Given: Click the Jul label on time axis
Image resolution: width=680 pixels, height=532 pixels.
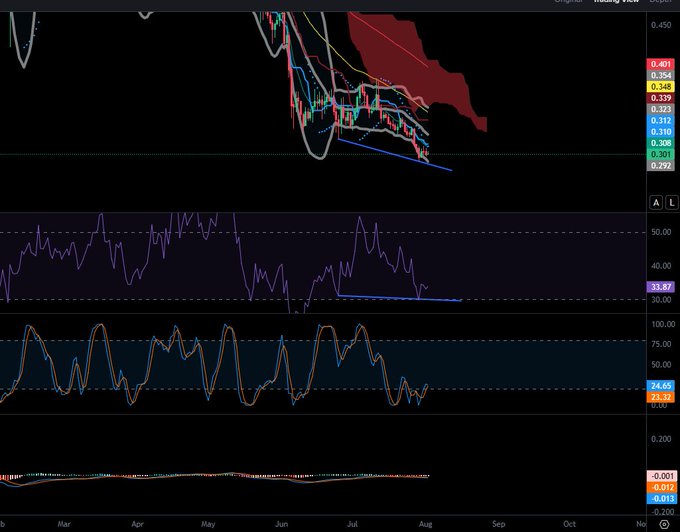Looking at the screenshot, I should click(352, 524).
